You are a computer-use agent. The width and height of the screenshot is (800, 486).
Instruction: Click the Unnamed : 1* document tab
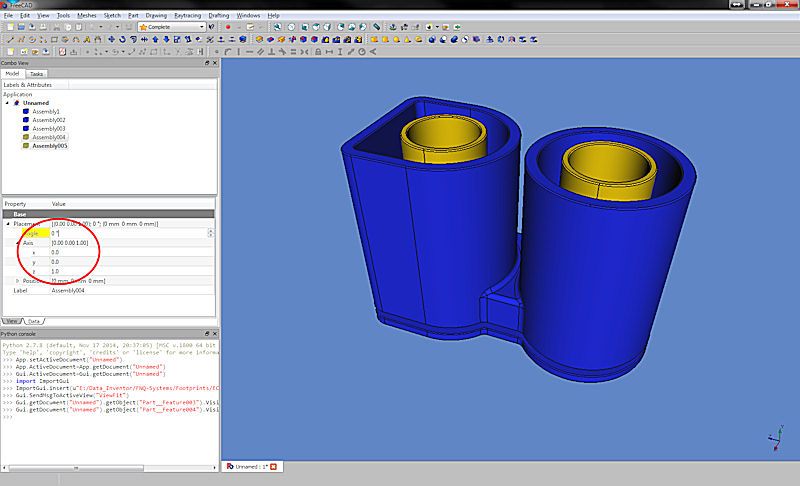click(x=252, y=467)
